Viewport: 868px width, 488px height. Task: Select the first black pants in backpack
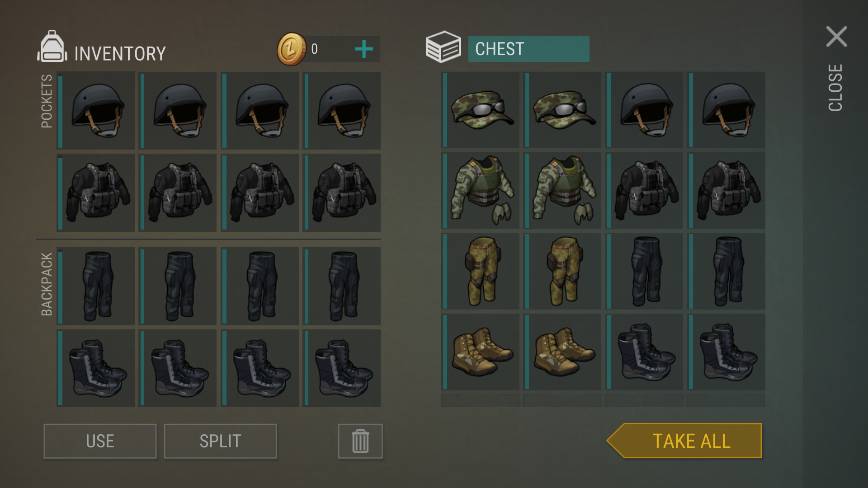pos(95,286)
